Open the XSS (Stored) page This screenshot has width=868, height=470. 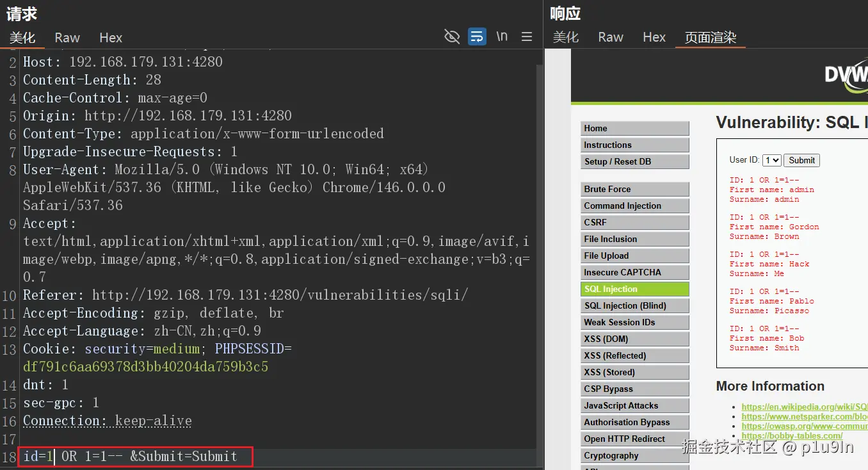pyautogui.click(x=635, y=372)
